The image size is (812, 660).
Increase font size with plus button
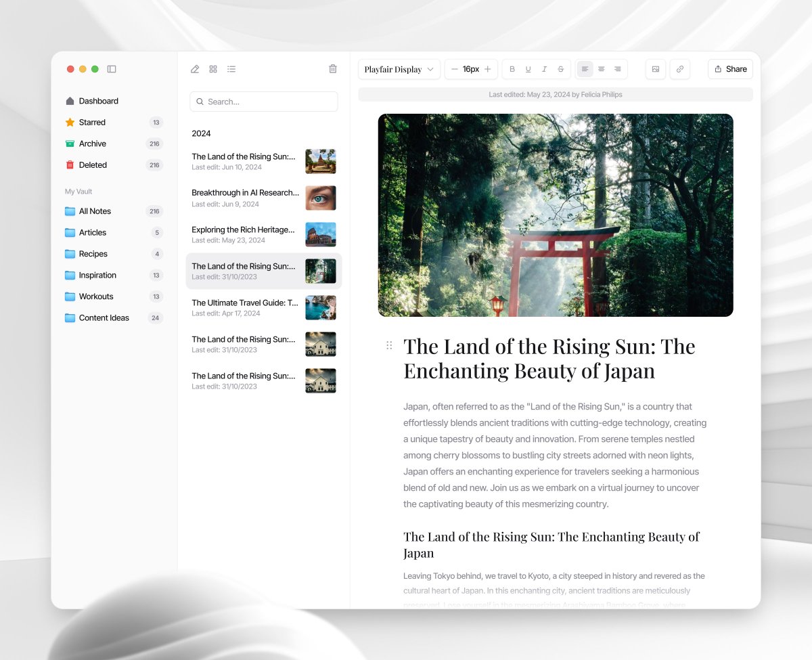[488, 69]
